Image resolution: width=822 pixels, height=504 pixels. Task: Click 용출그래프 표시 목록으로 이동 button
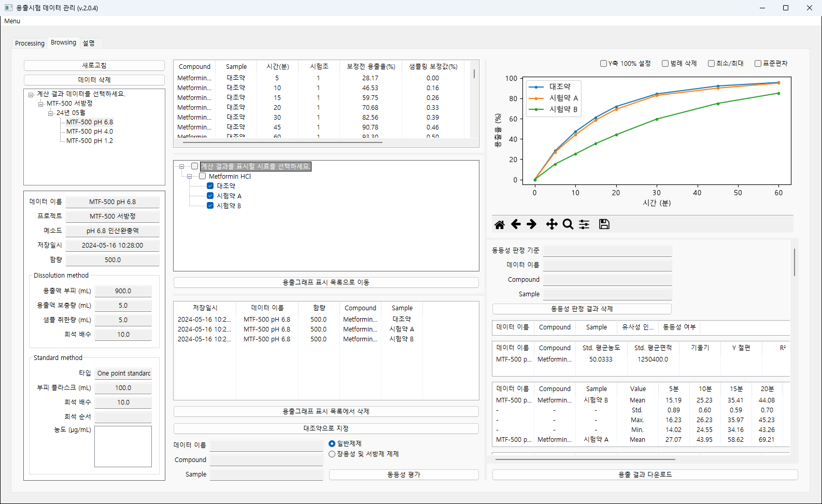pyautogui.click(x=326, y=282)
